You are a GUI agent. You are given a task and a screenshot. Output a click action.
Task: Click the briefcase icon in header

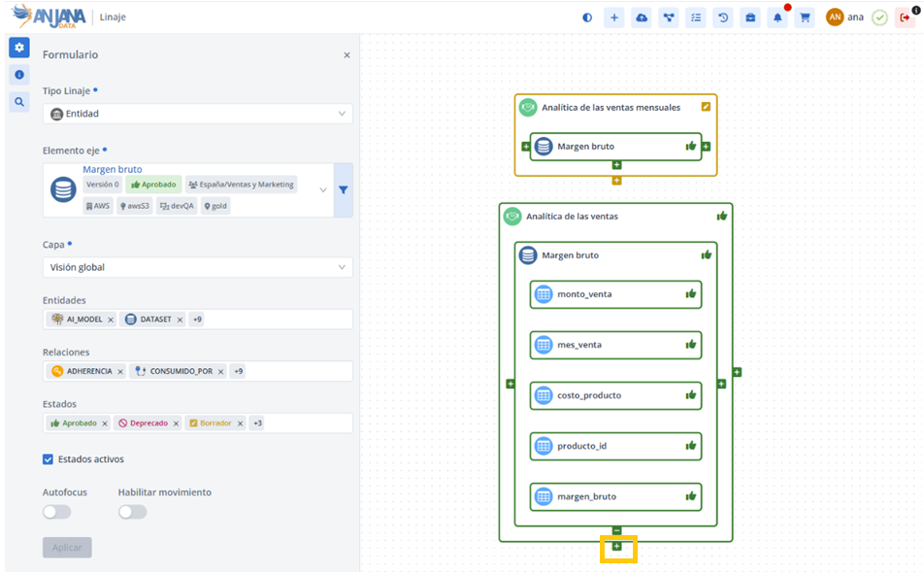tap(750, 17)
